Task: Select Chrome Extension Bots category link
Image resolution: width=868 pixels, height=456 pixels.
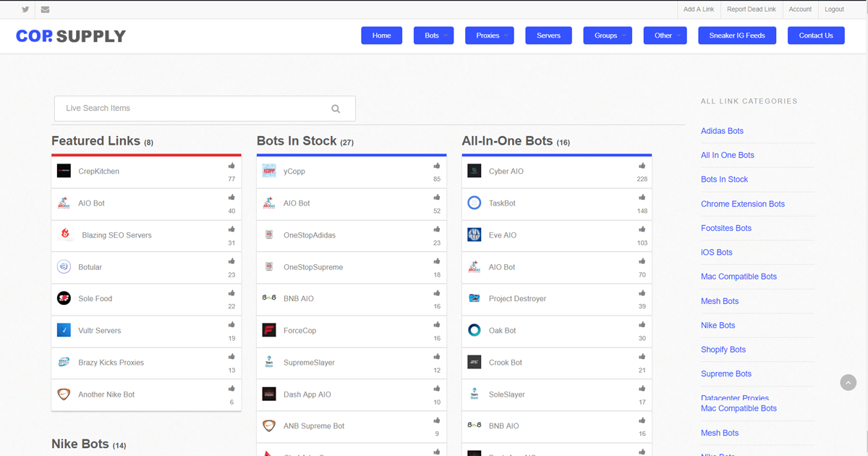Action: pyautogui.click(x=743, y=204)
